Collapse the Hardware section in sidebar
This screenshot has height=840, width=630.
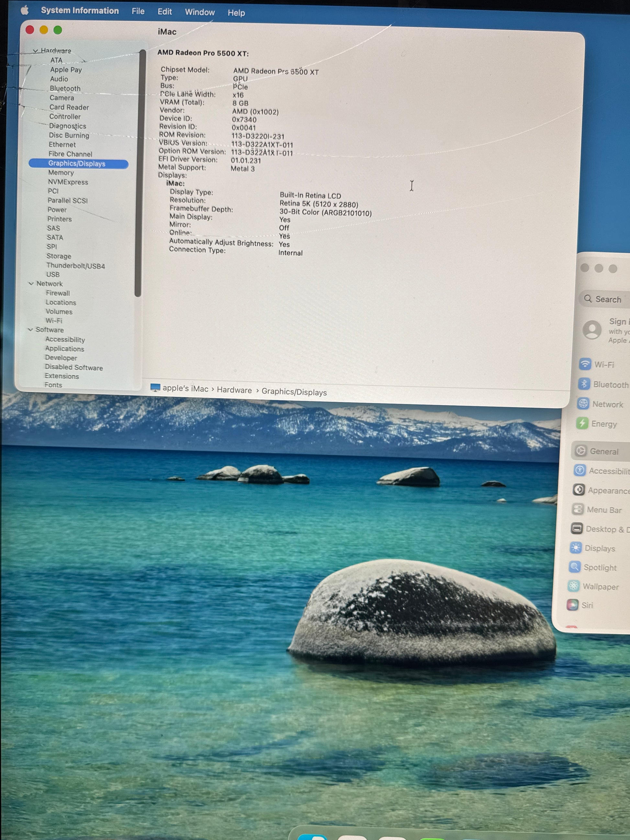tap(35, 51)
